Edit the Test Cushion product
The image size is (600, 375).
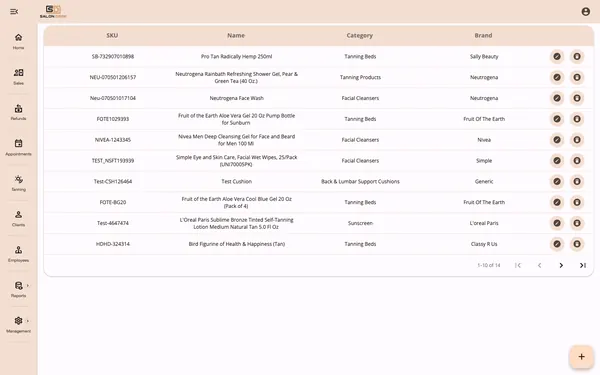[x=557, y=182]
